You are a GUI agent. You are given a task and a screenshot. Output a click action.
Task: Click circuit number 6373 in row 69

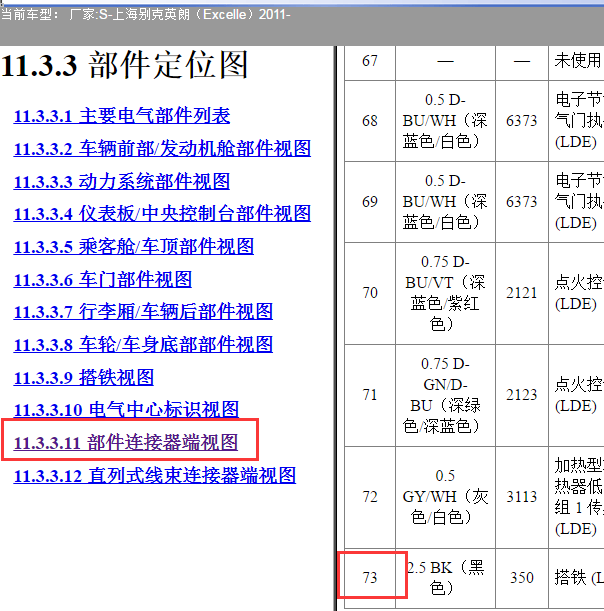[x=522, y=202]
